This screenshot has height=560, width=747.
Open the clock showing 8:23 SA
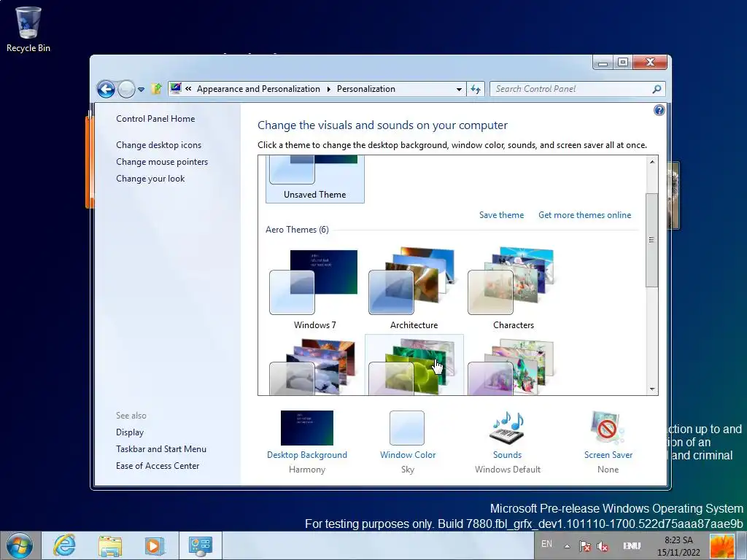pos(678,546)
